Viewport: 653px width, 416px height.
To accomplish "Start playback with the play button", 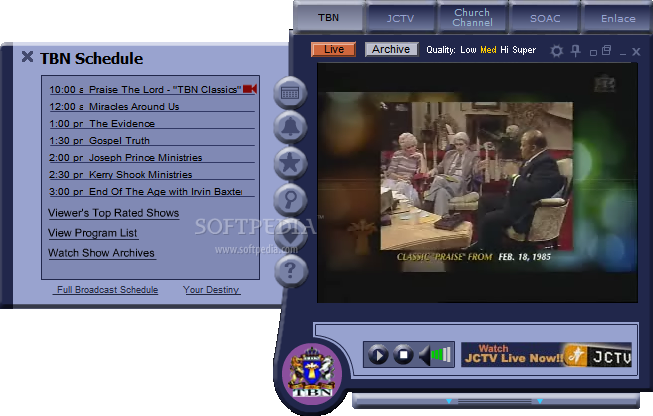I will [x=378, y=355].
